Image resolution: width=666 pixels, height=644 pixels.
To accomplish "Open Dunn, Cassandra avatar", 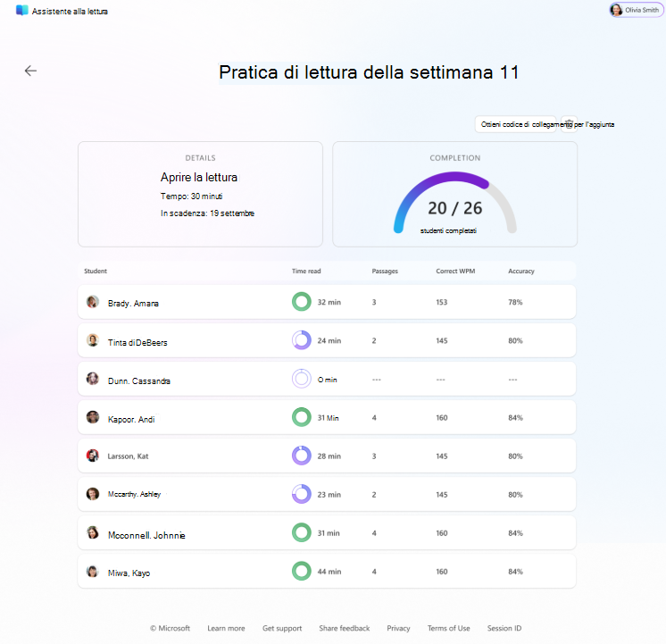I will click(x=93, y=379).
